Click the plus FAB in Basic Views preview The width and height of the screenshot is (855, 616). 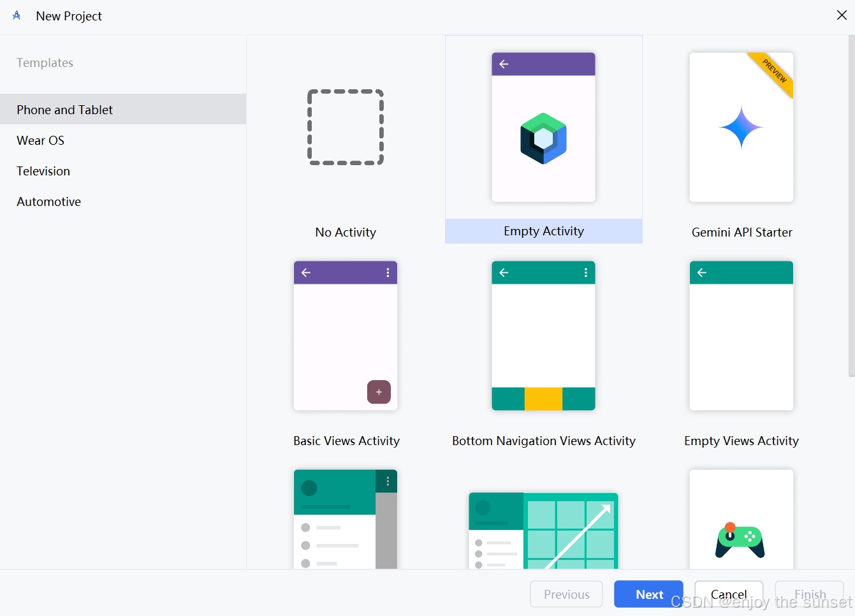[x=379, y=392]
